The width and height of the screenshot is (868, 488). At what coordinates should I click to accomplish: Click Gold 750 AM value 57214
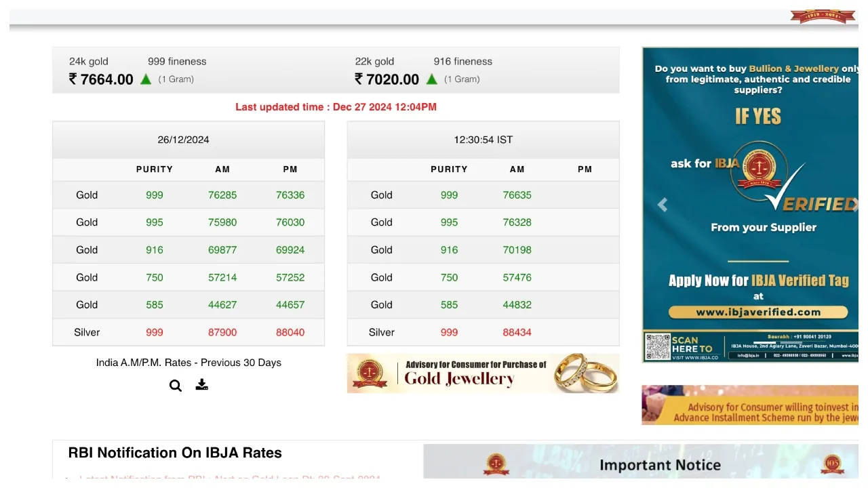[222, 277]
